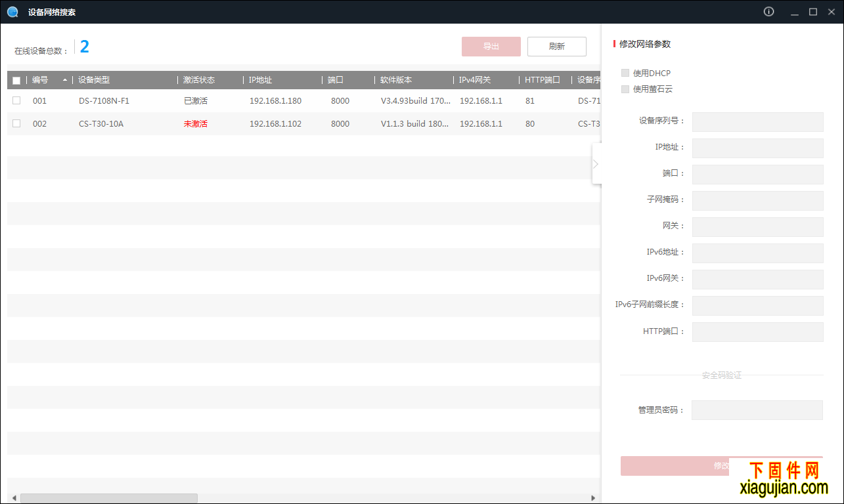Select the DS-7108N-F1 device row
Screen dimensions: 844x504
point(303,101)
